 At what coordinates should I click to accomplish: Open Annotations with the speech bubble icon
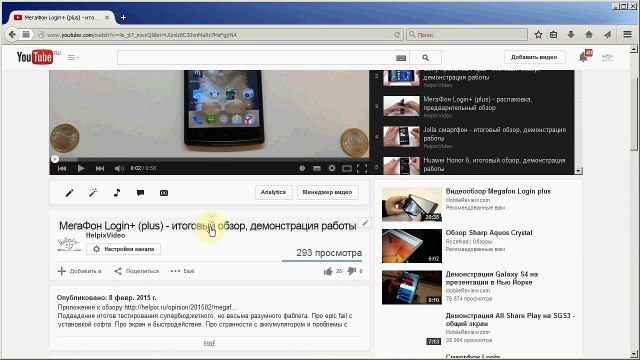coord(140,193)
